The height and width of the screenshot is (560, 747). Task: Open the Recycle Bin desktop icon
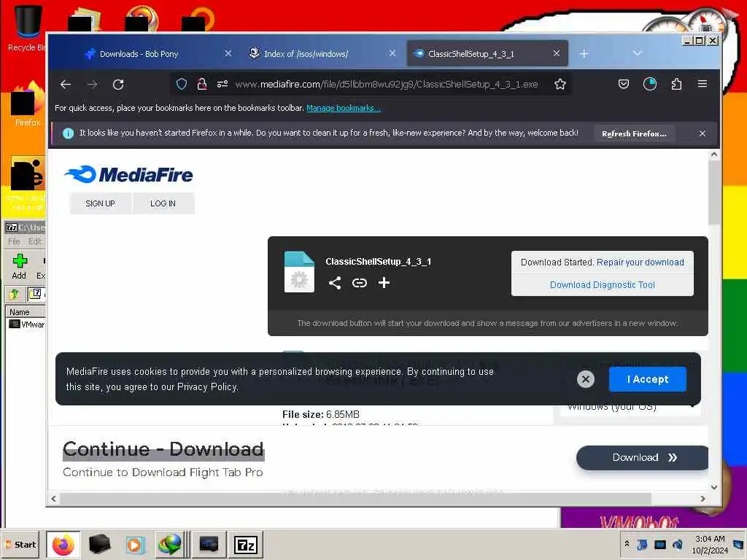[x=28, y=28]
